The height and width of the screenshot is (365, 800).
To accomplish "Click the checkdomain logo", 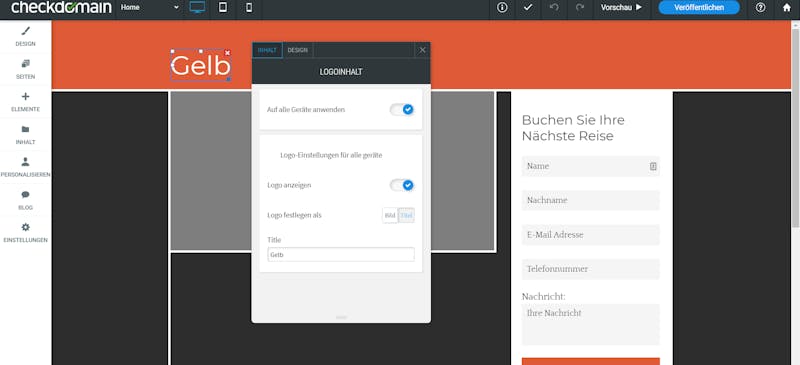I will point(61,8).
